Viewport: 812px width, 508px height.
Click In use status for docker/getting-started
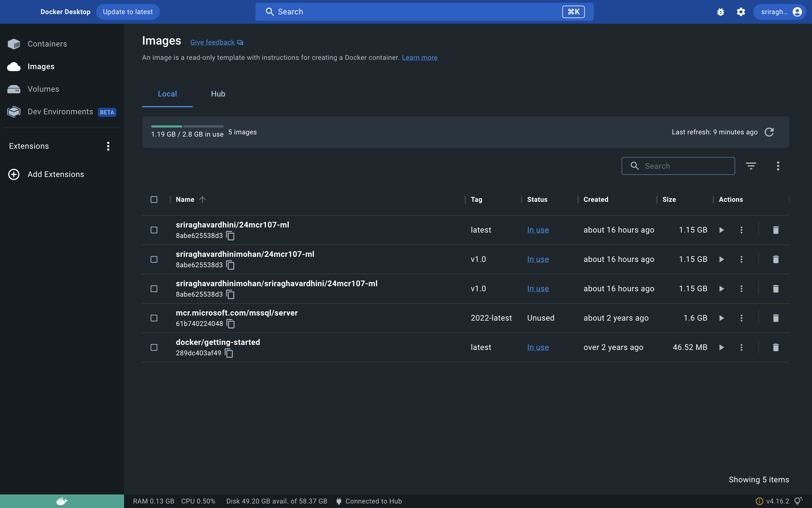(538, 347)
